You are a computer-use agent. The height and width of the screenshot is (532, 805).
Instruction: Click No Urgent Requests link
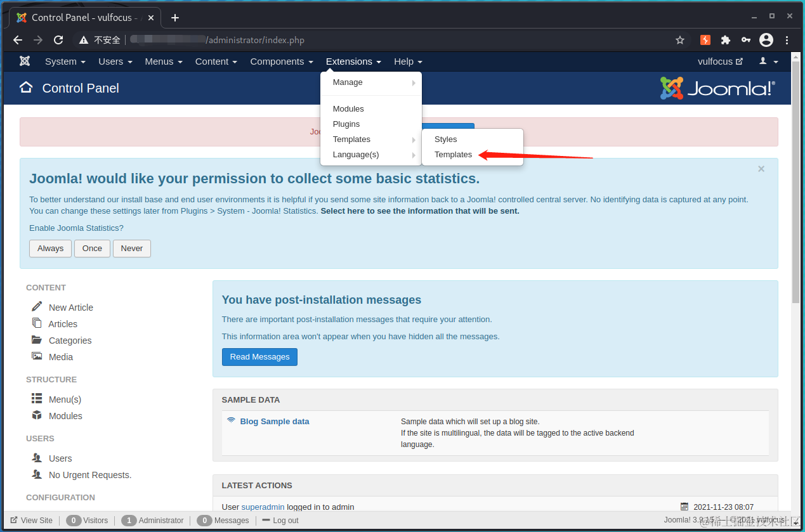click(90, 475)
